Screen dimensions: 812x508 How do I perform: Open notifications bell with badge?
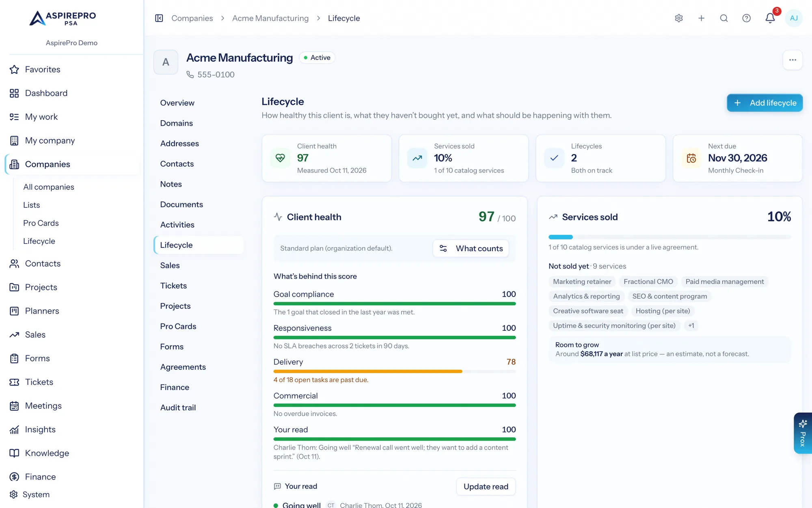click(770, 18)
